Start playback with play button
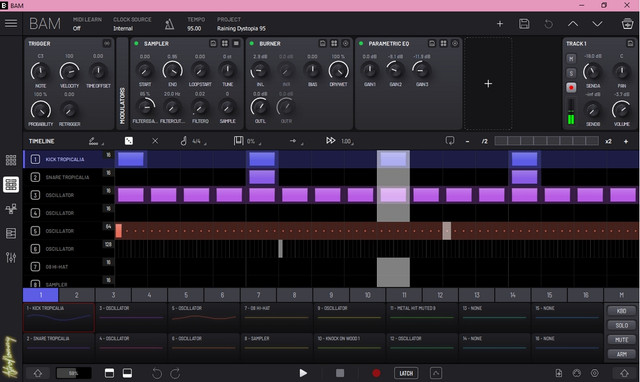640x382 pixels. coord(303,373)
